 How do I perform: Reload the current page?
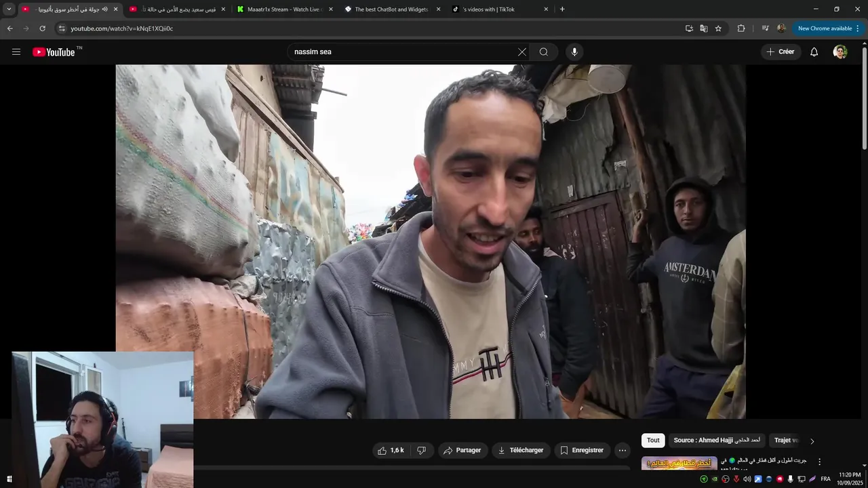(42, 28)
